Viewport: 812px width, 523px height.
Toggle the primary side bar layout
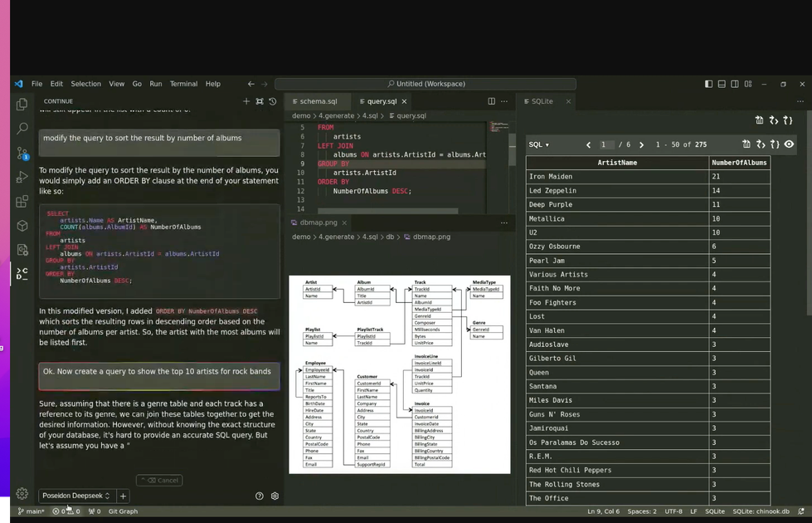click(708, 84)
